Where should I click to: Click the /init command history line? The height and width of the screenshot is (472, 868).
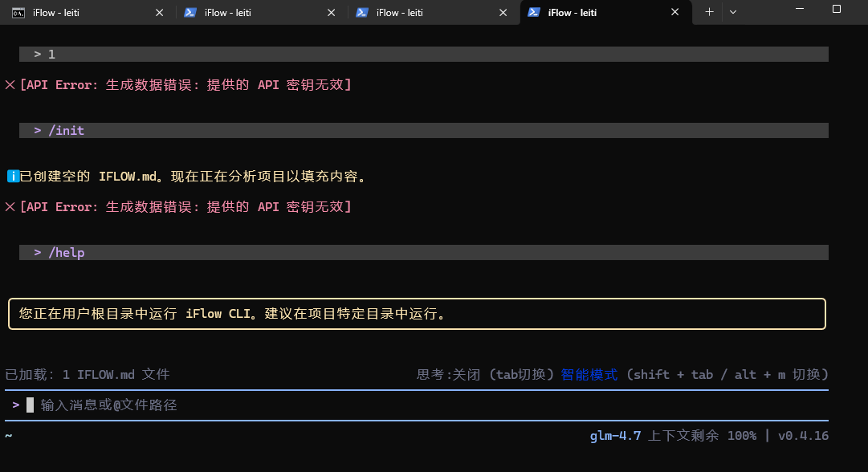67,130
